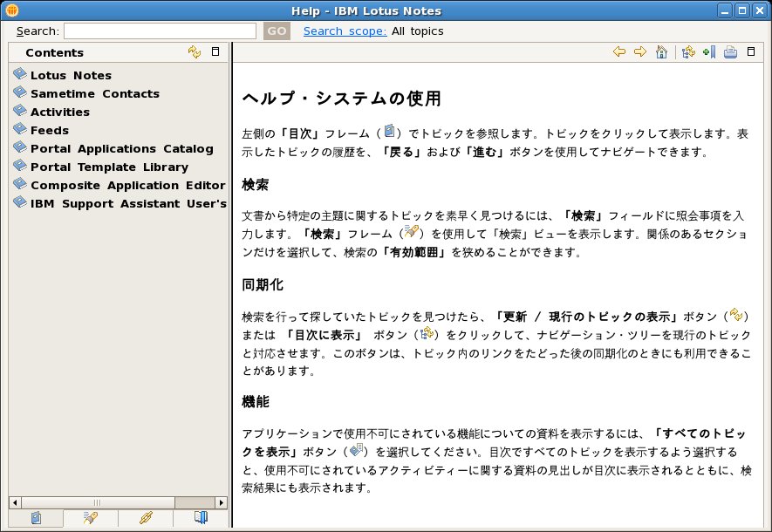
Task: Open the Sametime Contacts book
Action: (x=95, y=93)
